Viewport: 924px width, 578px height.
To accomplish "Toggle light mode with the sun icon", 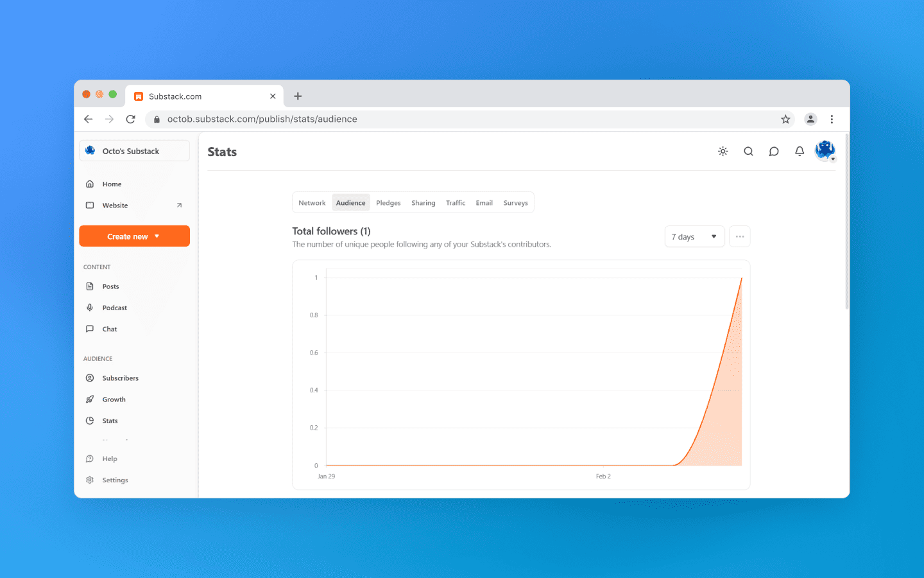I will (723, 151).
